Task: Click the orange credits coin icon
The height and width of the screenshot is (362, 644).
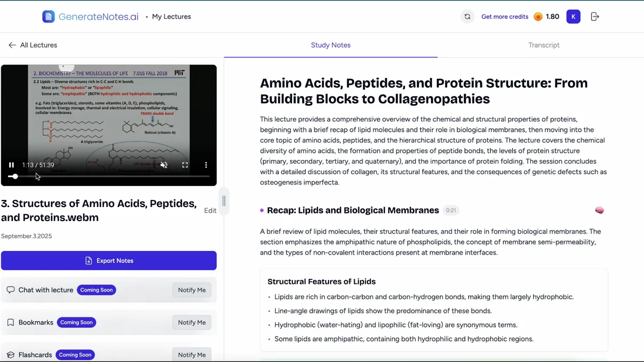Action: click(538, 17)
